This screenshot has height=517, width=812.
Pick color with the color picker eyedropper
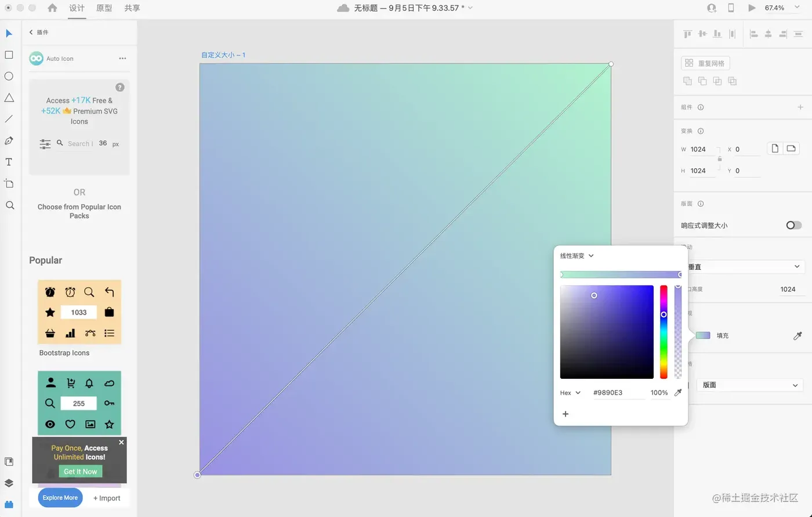(x=677, y=393)
